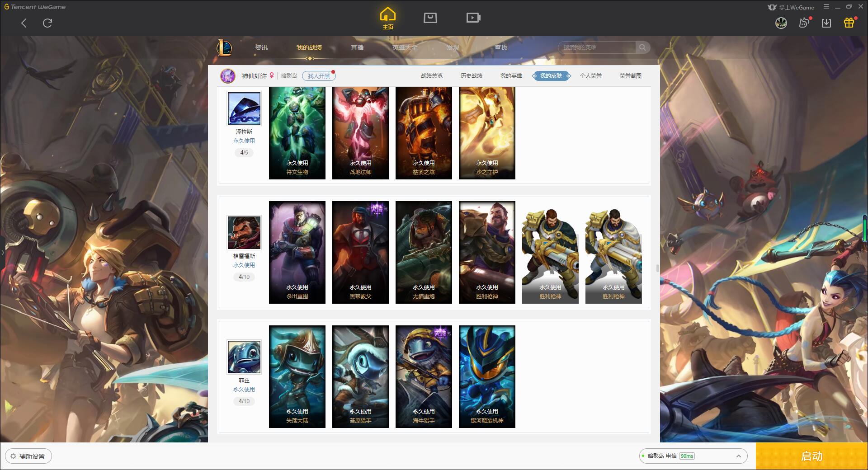Click the 4/10 skin count badge for 格雷福斯

click(244, 277)
